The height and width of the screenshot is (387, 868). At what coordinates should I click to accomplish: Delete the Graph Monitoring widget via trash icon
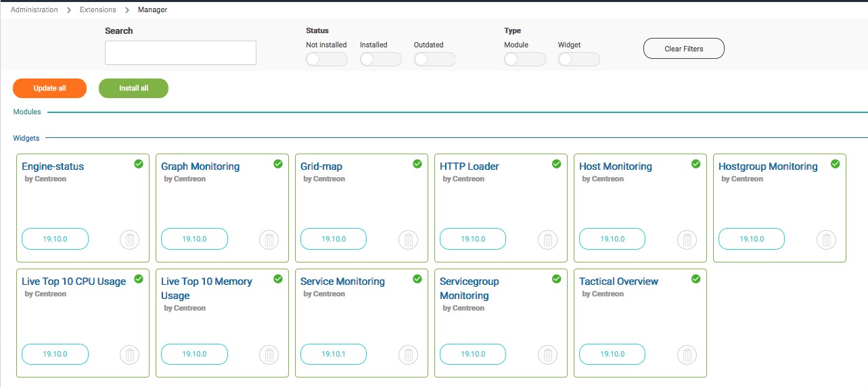pos(270,240)
